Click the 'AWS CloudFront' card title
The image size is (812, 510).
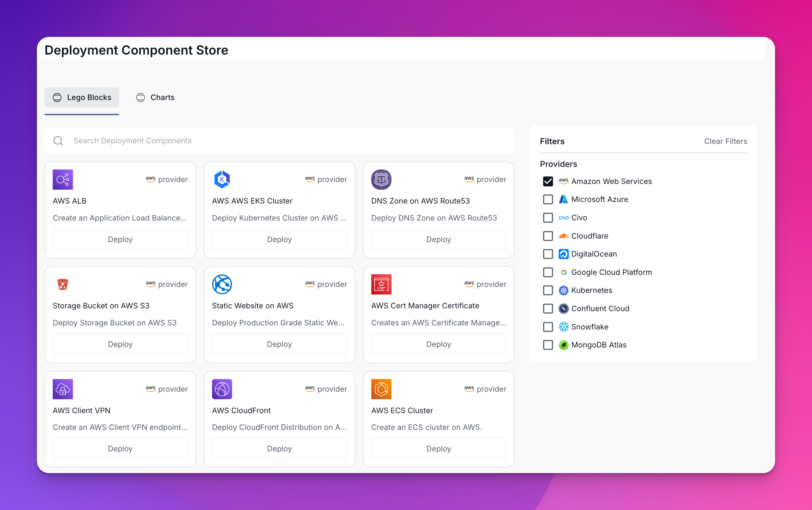[x=241, y=411]
